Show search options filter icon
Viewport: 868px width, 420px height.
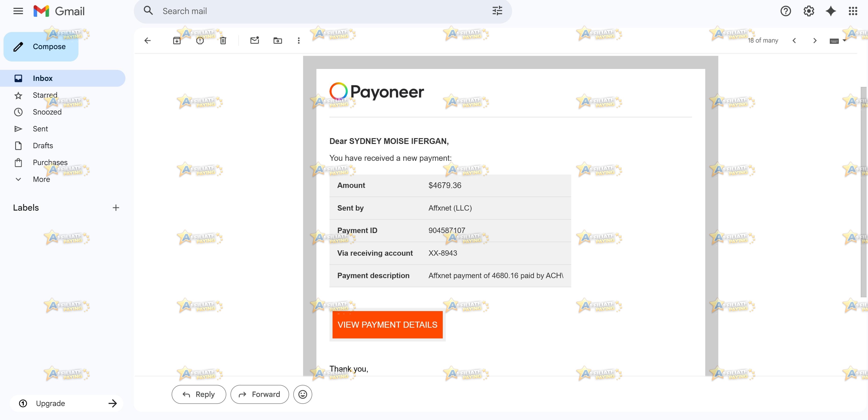click(x=497, y=11)
